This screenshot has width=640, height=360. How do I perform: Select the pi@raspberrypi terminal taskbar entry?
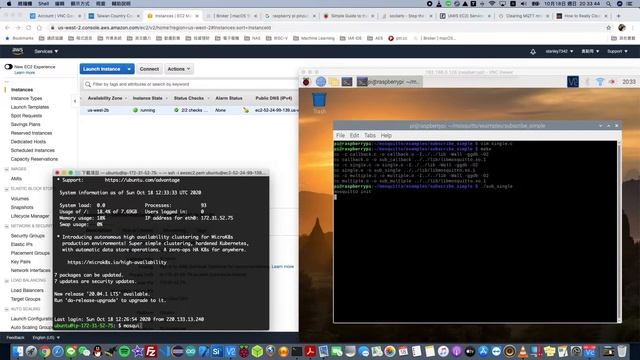click(389, 82)
